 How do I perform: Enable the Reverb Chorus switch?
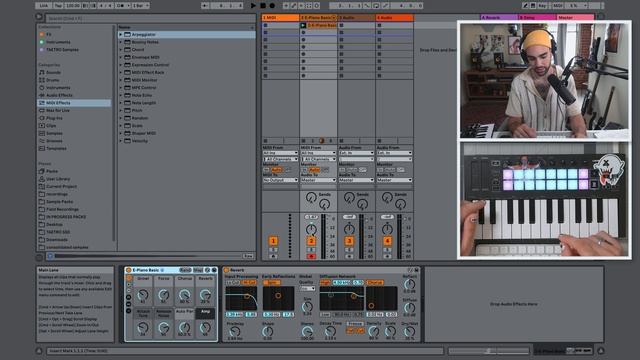pos(375,282)
